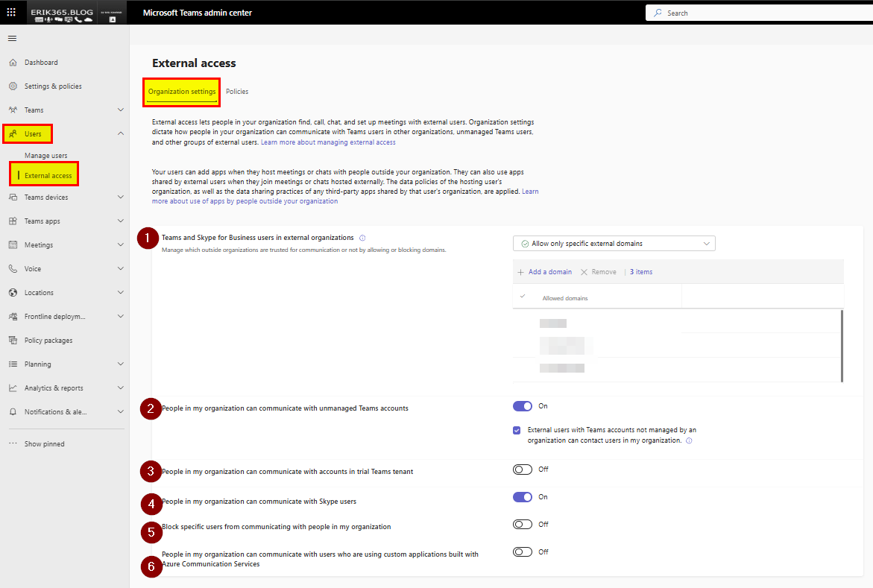Open the app launcher waffle icon
The image size is (873, 588).
pyautogui.click(x=11, y=12)
